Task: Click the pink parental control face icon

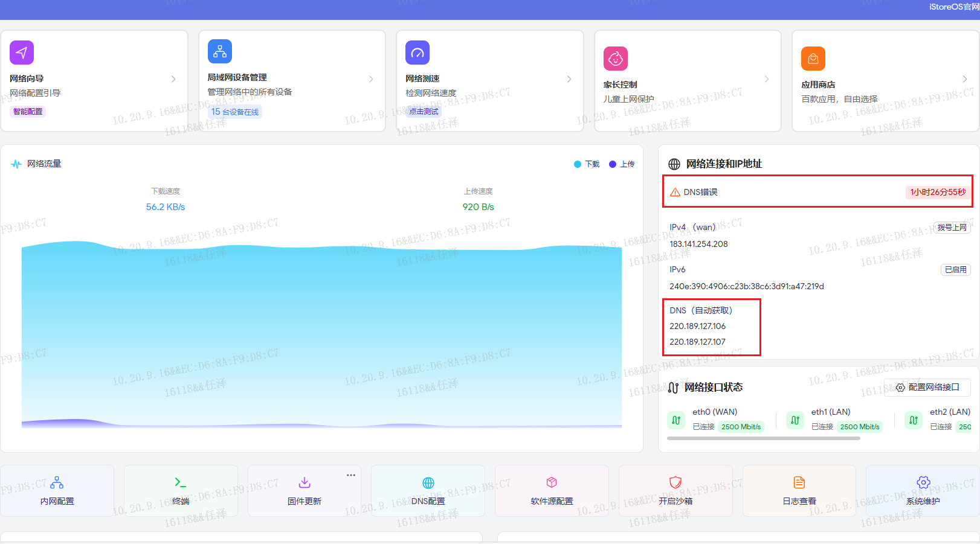Action: 615,59
